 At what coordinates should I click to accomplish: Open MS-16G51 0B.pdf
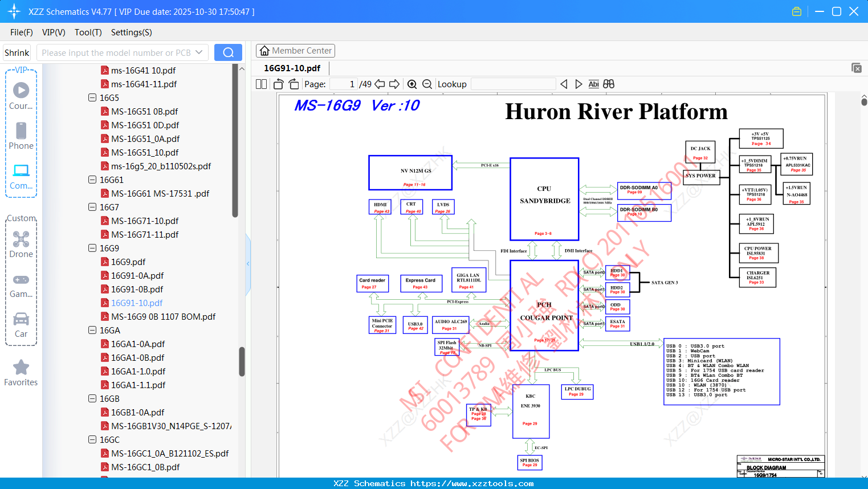click(144, 111)
